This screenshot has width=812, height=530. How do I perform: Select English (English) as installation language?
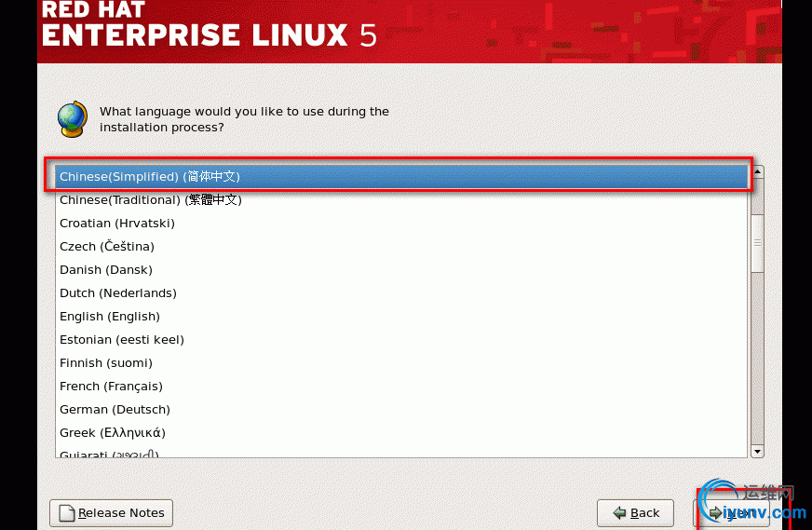pyautogui.click(x=401, y=317)
